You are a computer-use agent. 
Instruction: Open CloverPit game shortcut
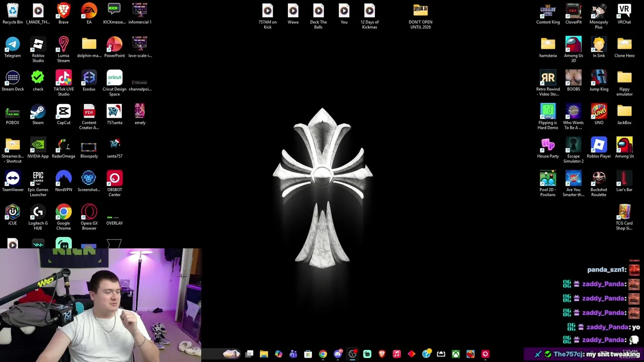[x=573, y=14]
